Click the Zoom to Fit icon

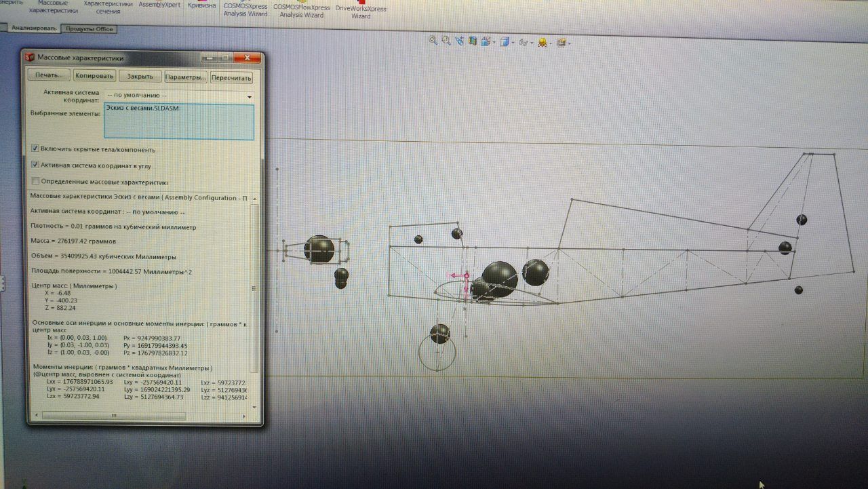coord(433,41)
